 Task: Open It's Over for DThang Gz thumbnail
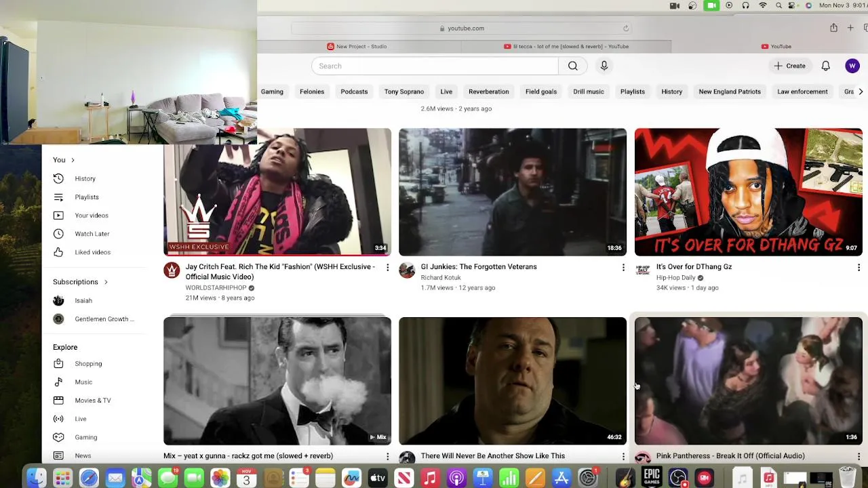[748, 192]
